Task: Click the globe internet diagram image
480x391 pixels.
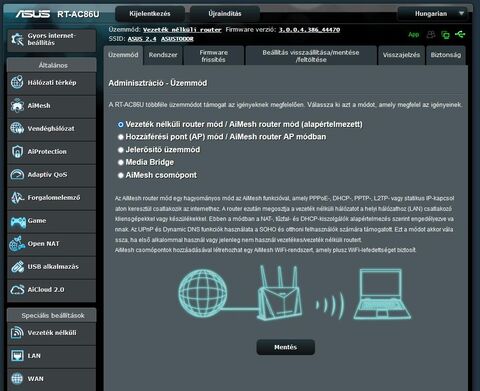Action: tap(202, 293)
